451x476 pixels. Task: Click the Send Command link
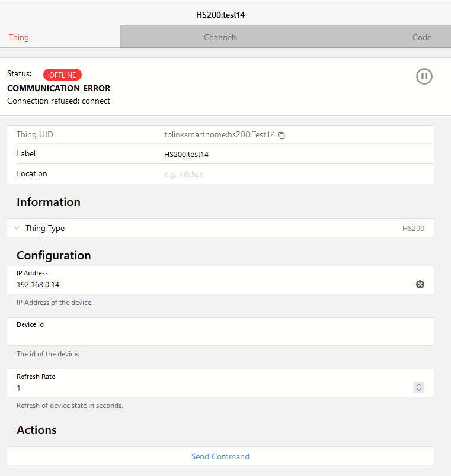tap(220, 456)
